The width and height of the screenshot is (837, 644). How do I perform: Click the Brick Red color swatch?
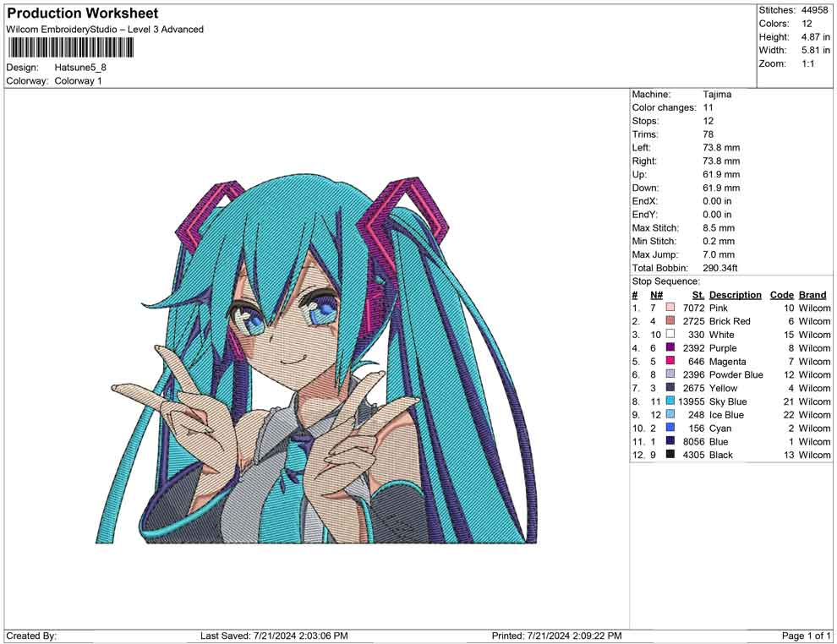coord(670,320)
